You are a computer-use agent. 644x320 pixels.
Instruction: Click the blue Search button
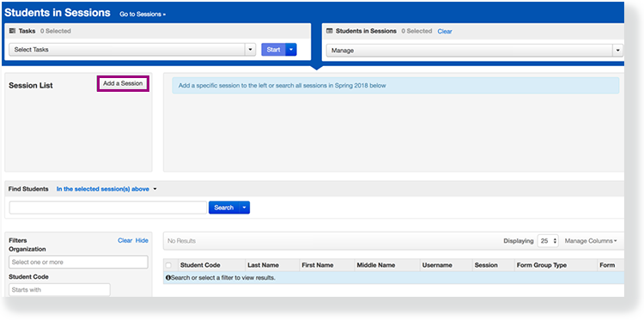click(x=224, y=208)
